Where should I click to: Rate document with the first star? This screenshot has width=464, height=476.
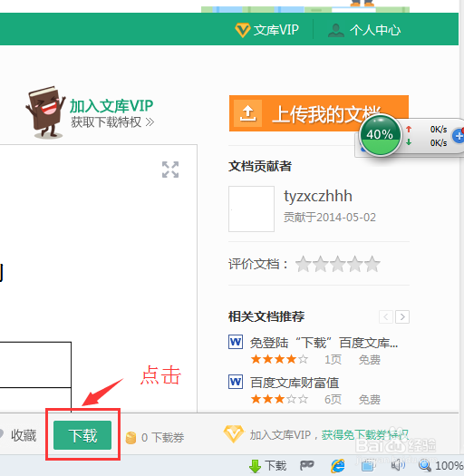(x=303, y=264)
